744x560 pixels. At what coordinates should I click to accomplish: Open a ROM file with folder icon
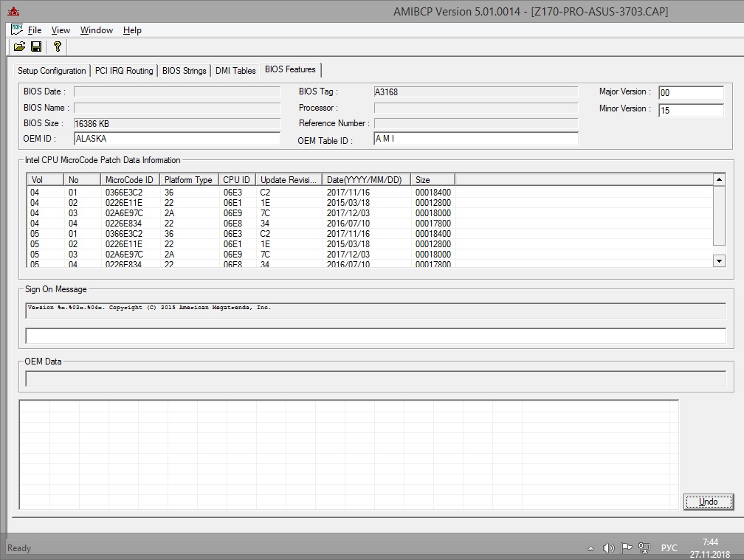click(19, 46)
